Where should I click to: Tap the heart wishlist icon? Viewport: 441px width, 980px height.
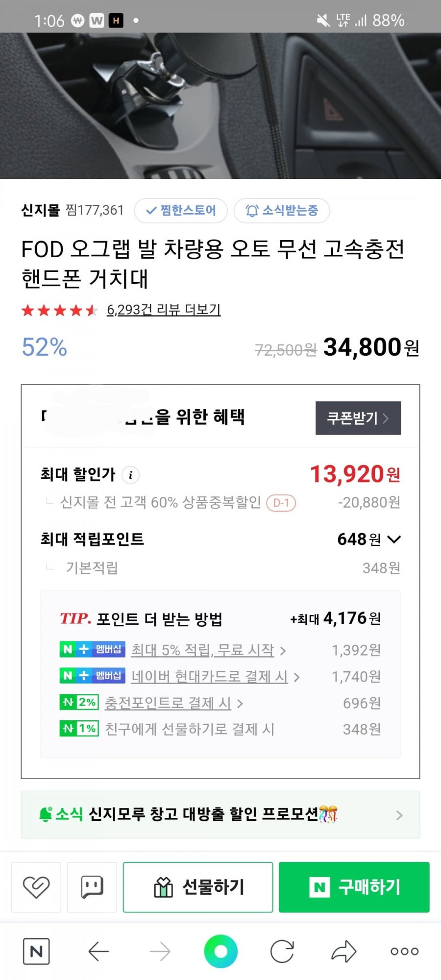36,887
